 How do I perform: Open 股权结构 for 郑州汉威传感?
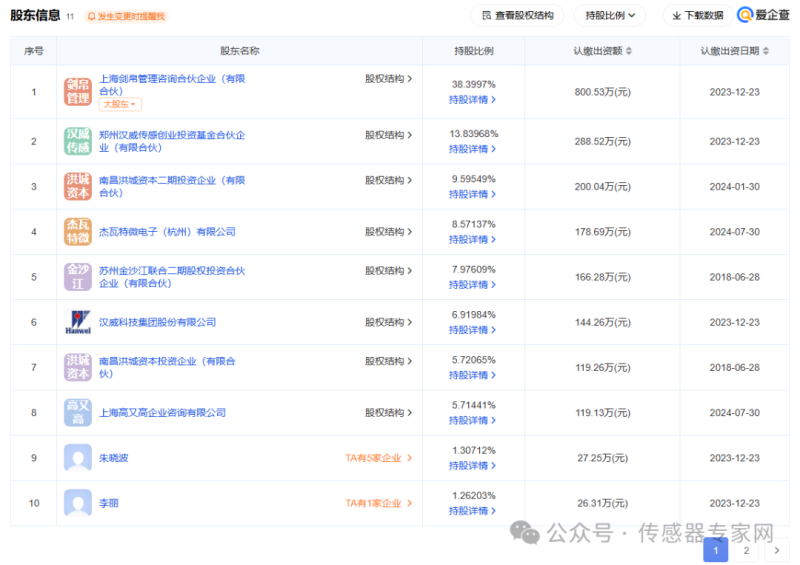point(388,135)
